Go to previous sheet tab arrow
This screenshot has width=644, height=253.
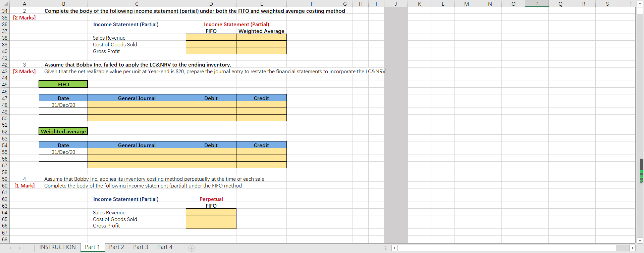[10, 248]
